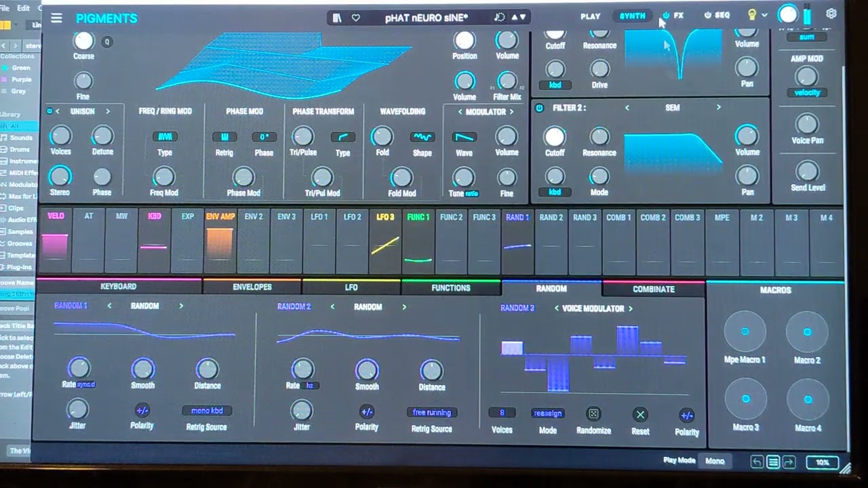
Task: Click the lightbulb sound design tips icon
Action: point(751,14)
